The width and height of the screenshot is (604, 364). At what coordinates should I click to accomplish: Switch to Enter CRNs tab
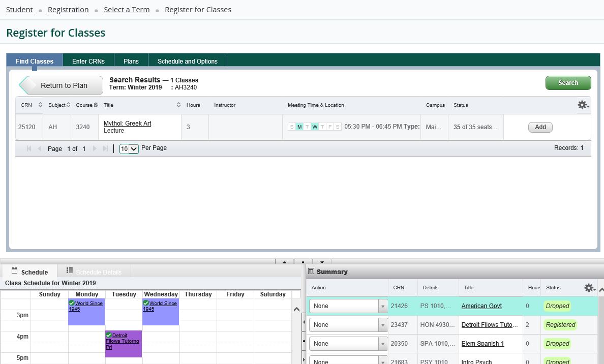pyautogui.click(x=88, y=61)
